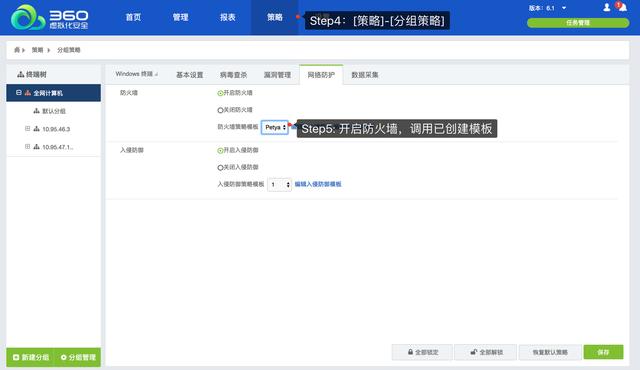The image size is (640, 370).
Task: Click the 新建分组 button
Action: [x=31, y=357]
